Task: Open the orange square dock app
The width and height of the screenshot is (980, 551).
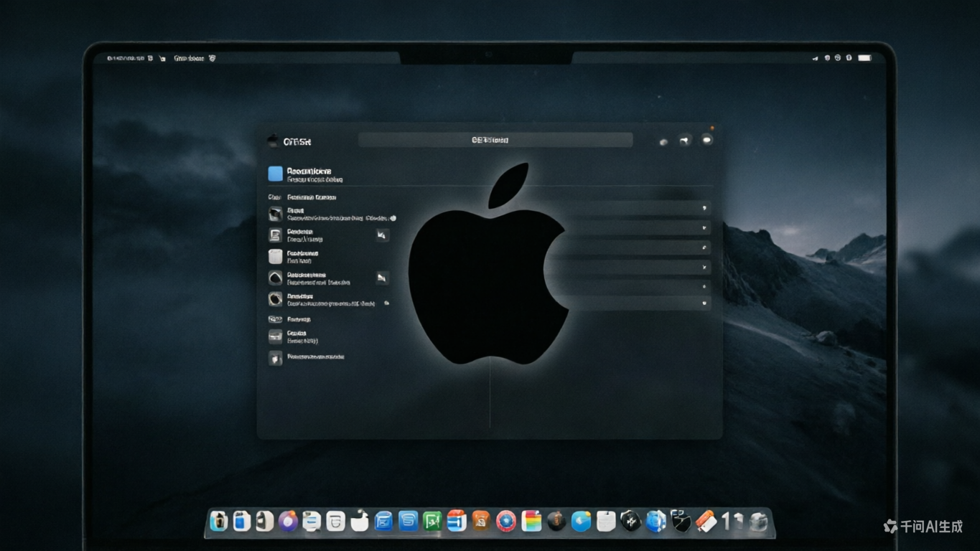Action: click(482, 521)
